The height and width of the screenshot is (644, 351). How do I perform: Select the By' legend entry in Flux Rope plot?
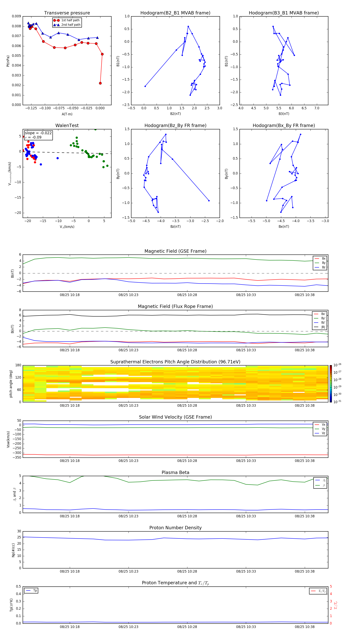[320, 318]
